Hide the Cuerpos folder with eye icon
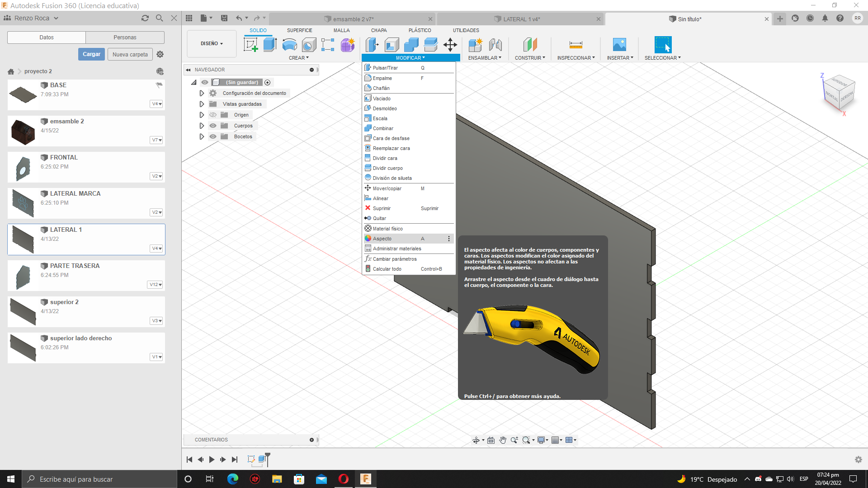This screenshot has width=868, height=488. pyautogui.click(x=213, y=126)
